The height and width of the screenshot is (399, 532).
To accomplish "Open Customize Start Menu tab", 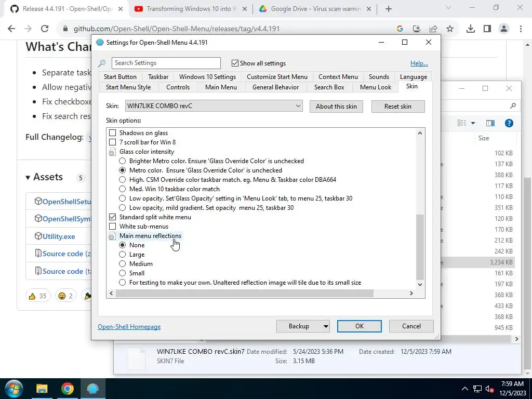I will (277, 77).
